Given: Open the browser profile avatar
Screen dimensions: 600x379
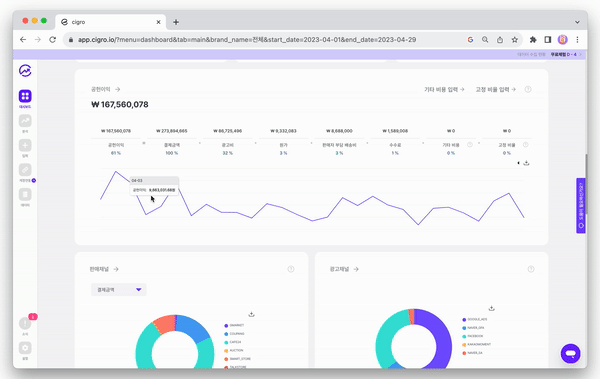Looking at the screenshot, I should (562, 39).
